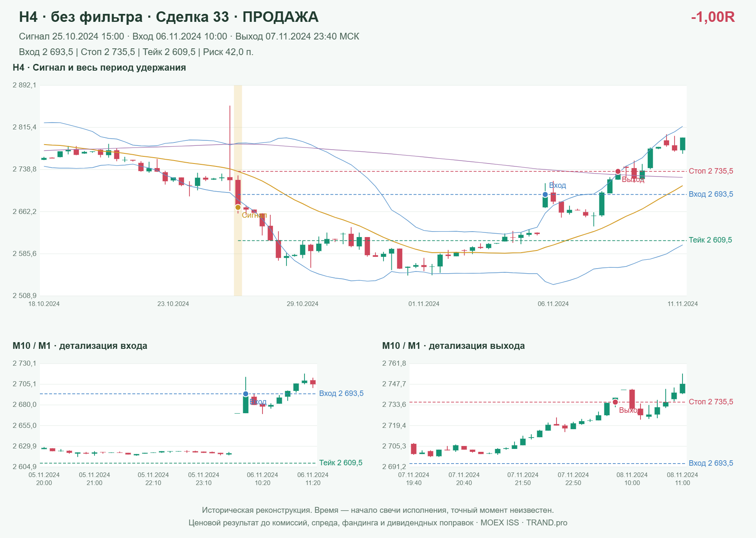Click the 'Вход 2 693,5' label in exit detail chart

(711, 463)
